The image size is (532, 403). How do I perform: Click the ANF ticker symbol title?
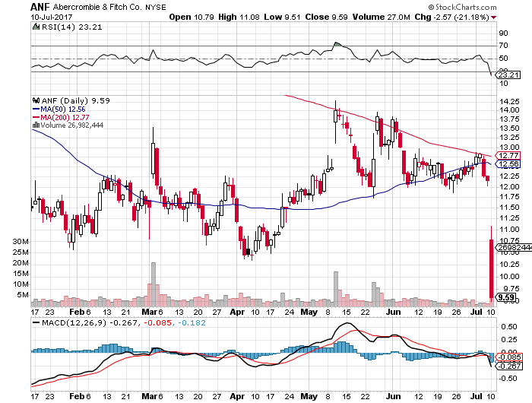pyautogui.click(x=40, y=7)
